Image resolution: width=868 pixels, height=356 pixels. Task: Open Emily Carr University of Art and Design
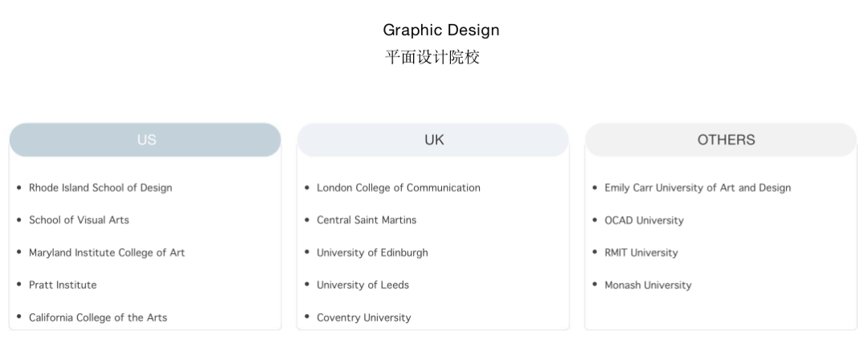point(698,188)
